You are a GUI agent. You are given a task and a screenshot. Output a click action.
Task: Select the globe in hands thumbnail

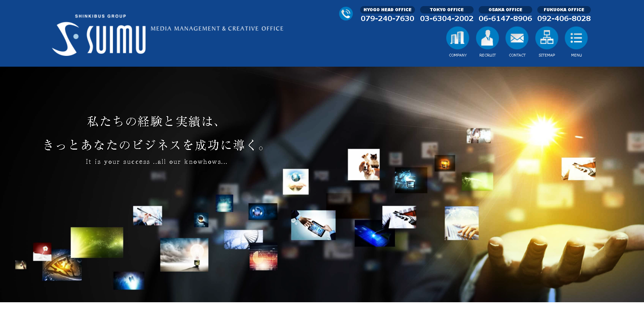pos(295,182)
